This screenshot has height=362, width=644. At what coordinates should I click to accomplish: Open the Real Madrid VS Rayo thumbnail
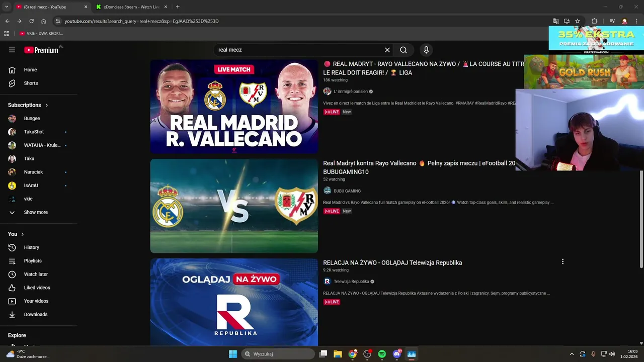[234, 206]
